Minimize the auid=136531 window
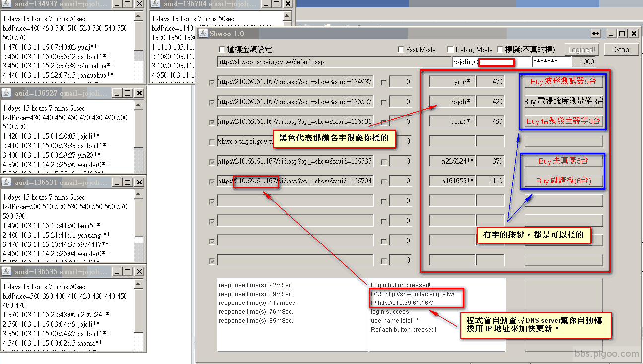Image resolution: width=643 pixels, height=364 pixels. click(x=116, y=182)
